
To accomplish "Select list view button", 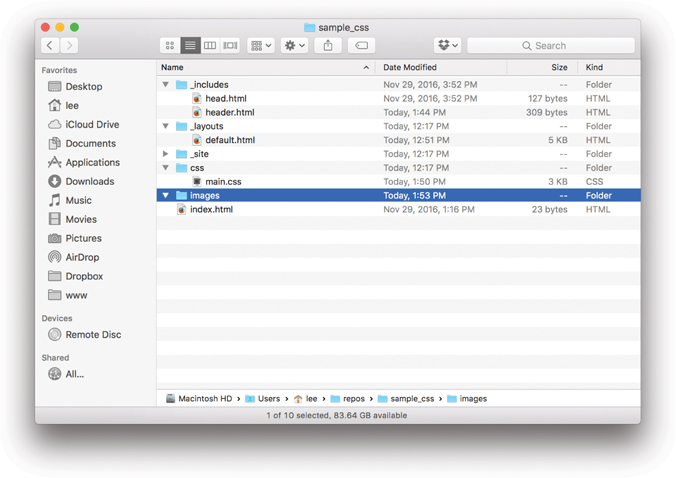I will pyautogui.click(x=190, y=46).
